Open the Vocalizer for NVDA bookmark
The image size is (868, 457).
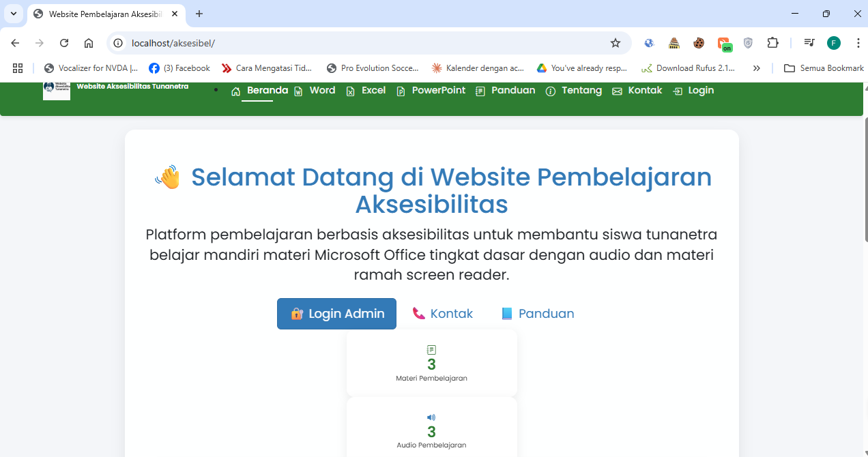tap(91, 68)
